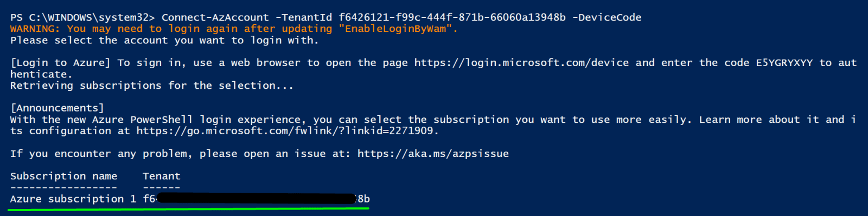868x216 pixels.
Task: Click the Tenant column header
Action: point(161,176)
